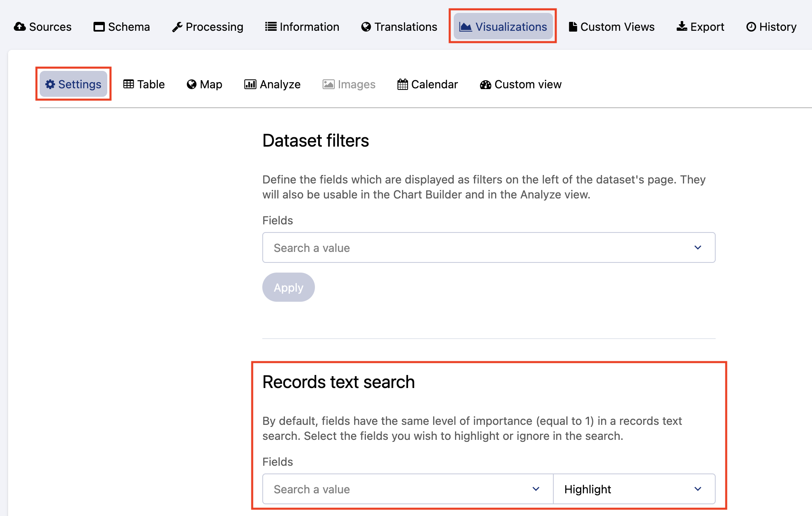Open the Map view tab

click(204, 84)
